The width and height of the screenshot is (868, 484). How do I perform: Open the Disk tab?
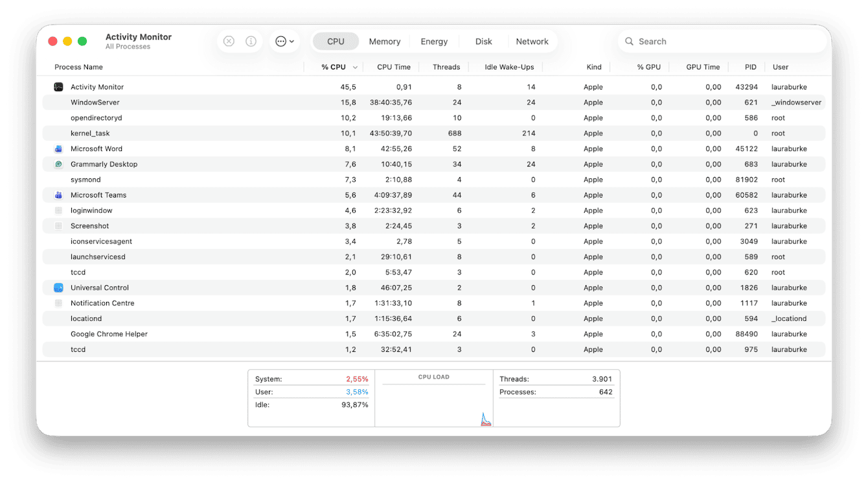click(x=483, y=41)
